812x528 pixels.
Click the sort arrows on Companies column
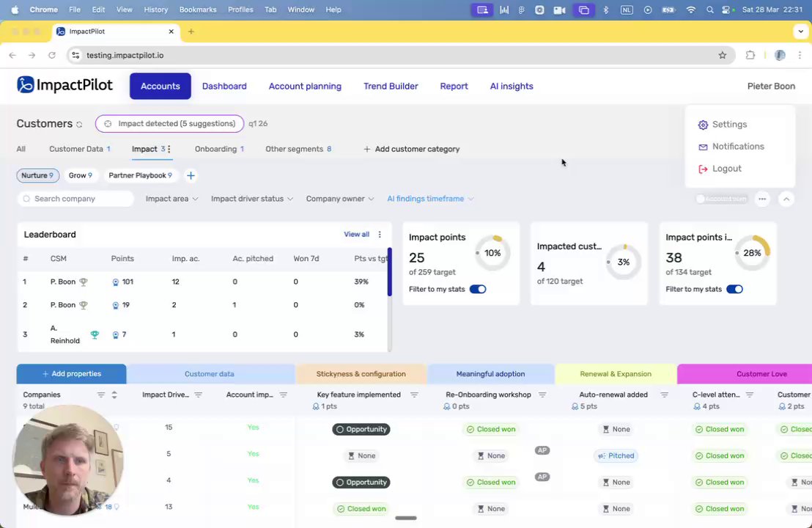pos(114,395)
